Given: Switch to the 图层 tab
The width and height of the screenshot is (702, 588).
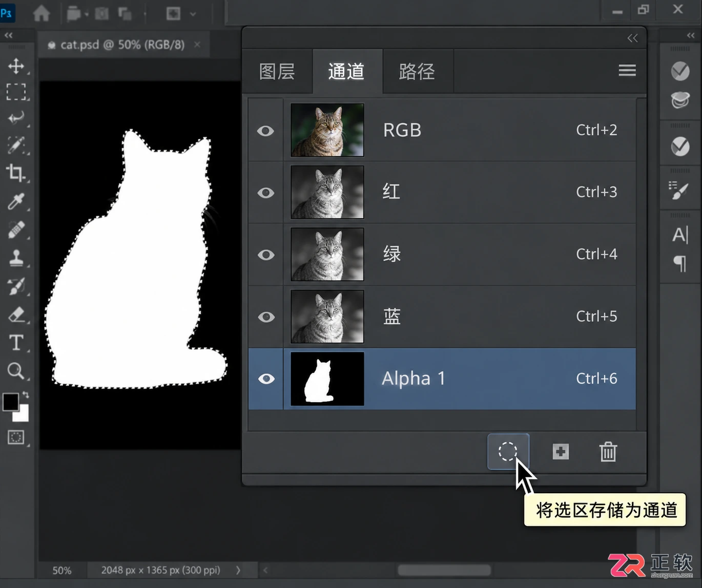Looking at the screenshot, I should (277, 71).
